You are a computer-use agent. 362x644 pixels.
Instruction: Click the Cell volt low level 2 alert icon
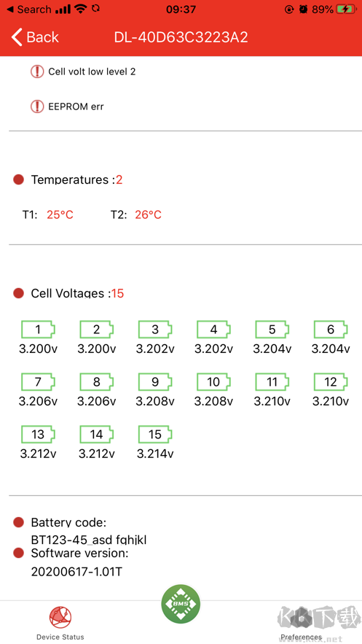(37, 71)
